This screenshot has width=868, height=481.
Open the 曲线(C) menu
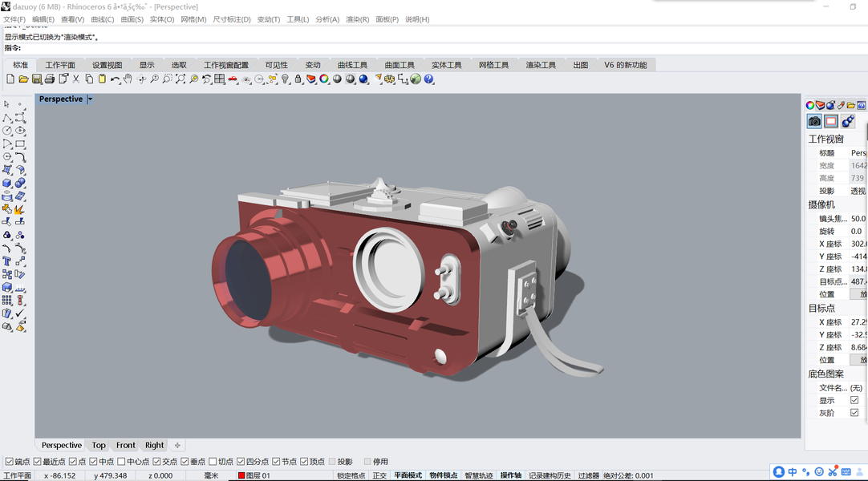pos(103,19)
